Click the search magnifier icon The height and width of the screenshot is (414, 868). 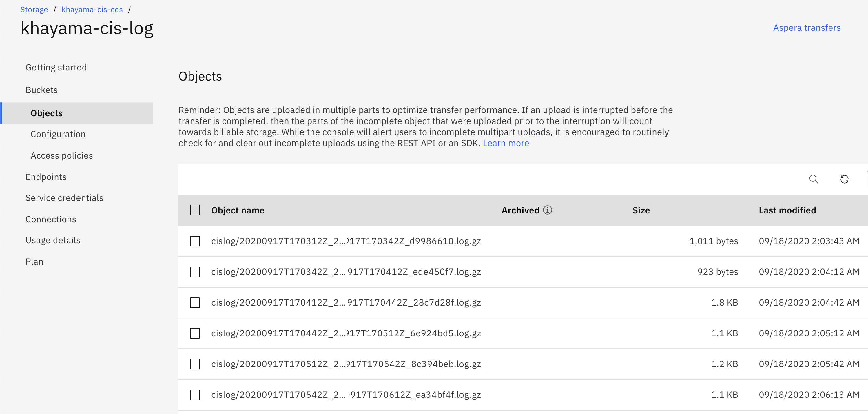(x=814, y=179)
